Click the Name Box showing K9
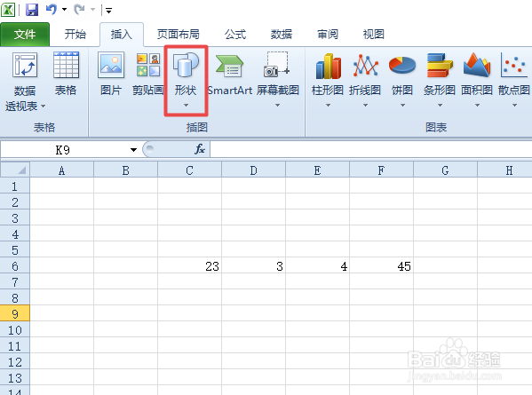 (63, 149)
